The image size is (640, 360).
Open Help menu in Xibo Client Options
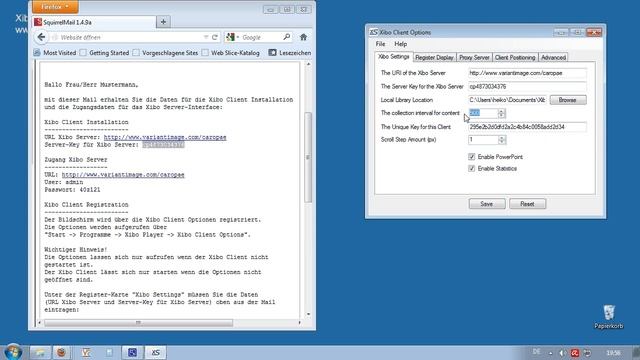(400, 44)
